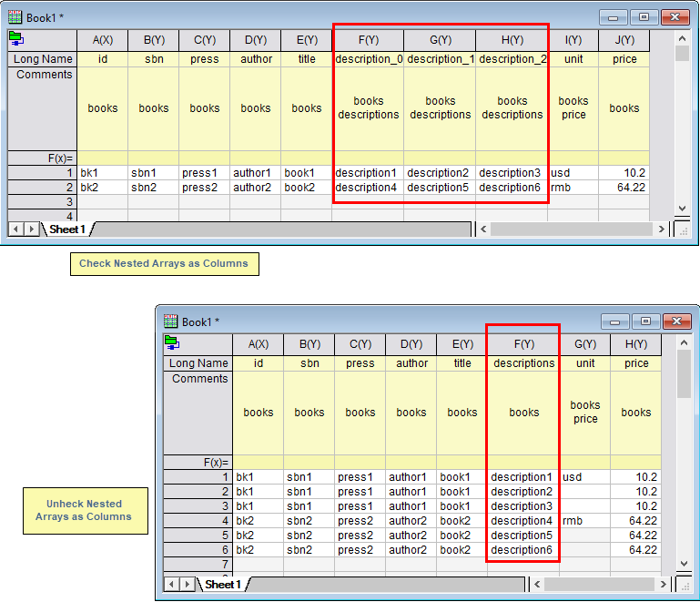
Task: Click horizontal scrollbar right arrow in bottom workbook
Action: pos(663,585)
